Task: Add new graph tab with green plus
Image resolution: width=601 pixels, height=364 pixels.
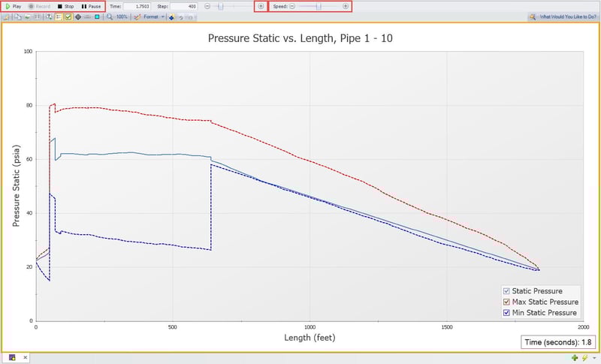Action: coord(575,358)
